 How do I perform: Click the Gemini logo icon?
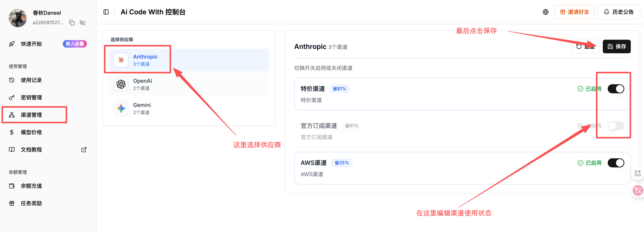click(x=121, y=108)
